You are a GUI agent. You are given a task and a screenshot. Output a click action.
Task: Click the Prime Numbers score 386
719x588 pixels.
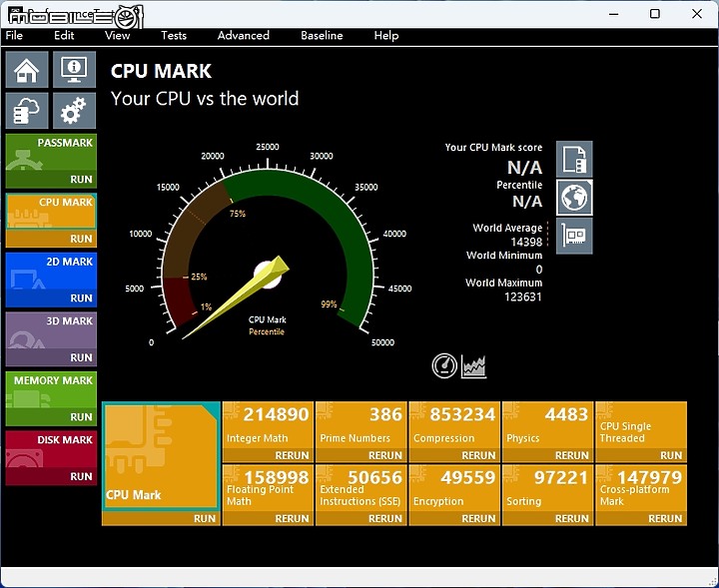coord(386,414)
